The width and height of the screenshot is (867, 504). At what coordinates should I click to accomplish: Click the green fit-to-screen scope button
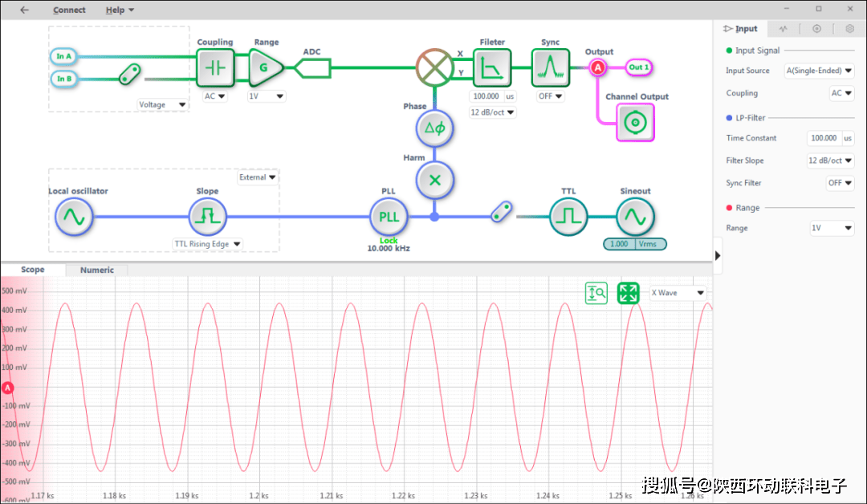point(628,294)
